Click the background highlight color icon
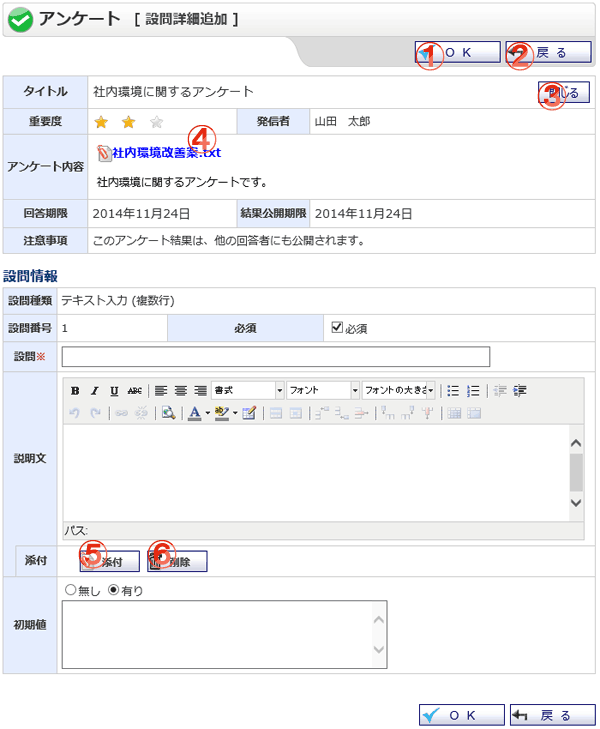The height and width of the screenshot is (729, 600). click(222, 413)
